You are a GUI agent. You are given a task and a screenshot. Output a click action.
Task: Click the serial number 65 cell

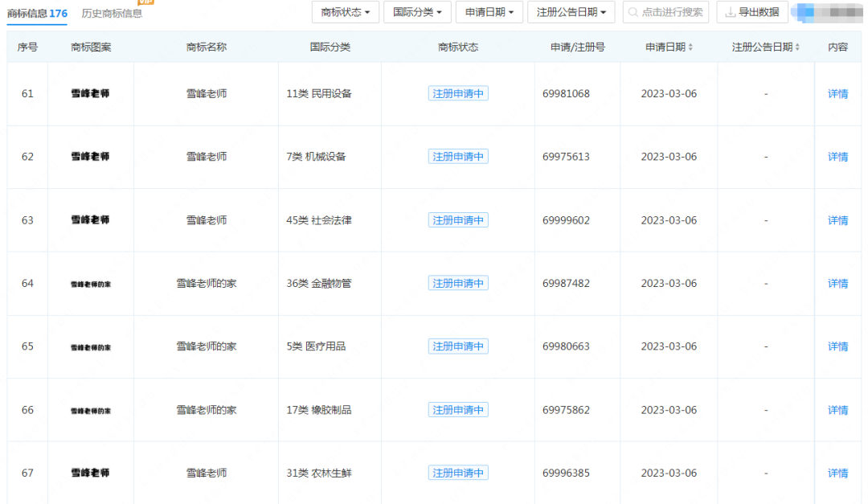[27, 346]
